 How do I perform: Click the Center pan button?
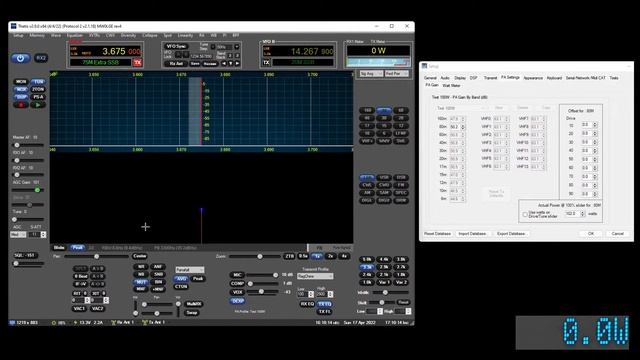(x=140, y=256)
